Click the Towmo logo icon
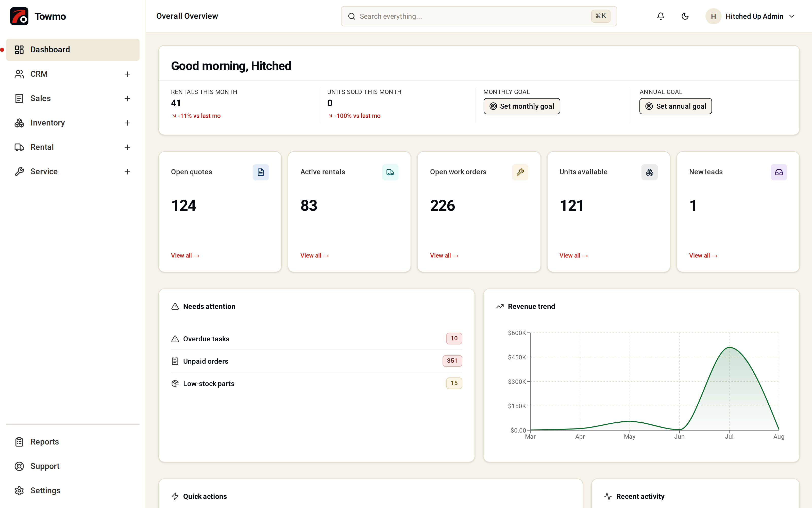 coord(19,16)
